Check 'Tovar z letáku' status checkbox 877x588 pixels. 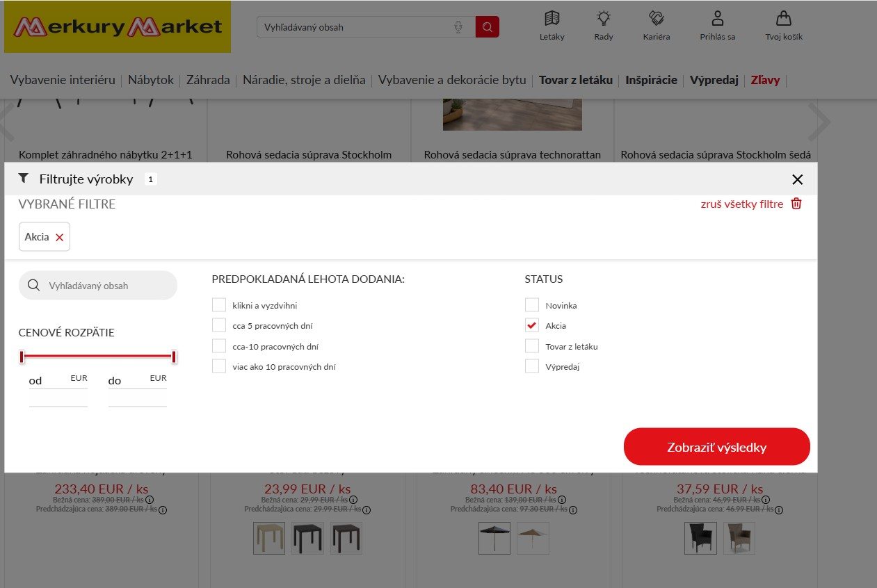532,346
